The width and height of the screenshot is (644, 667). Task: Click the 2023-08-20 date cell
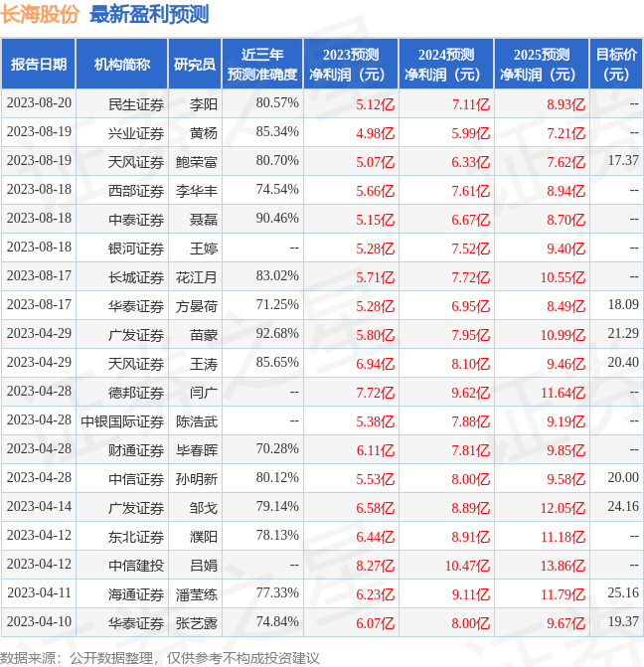[39, 103]
